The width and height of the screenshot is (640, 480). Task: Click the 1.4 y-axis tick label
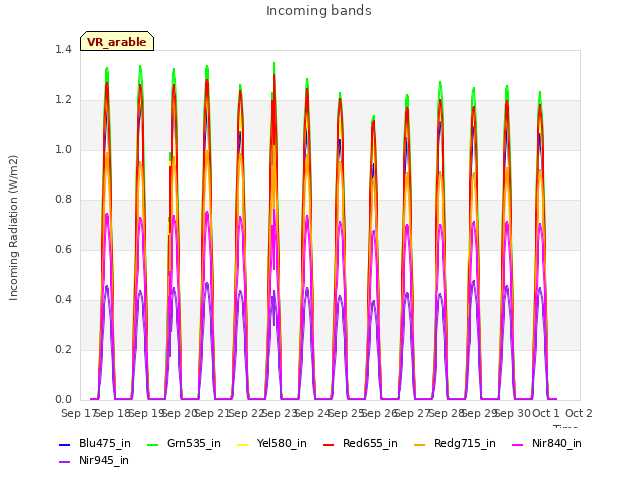pyautogui.click(x=63, y=49)
